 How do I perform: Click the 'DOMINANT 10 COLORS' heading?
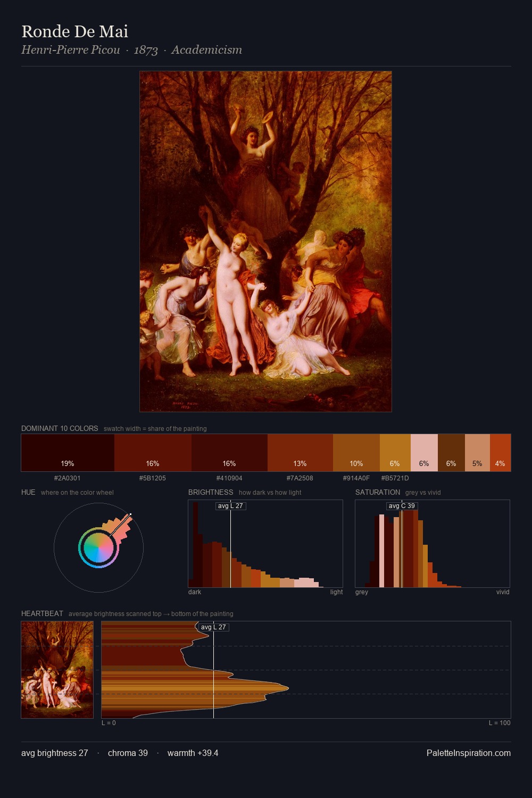(x=60, y=428)
